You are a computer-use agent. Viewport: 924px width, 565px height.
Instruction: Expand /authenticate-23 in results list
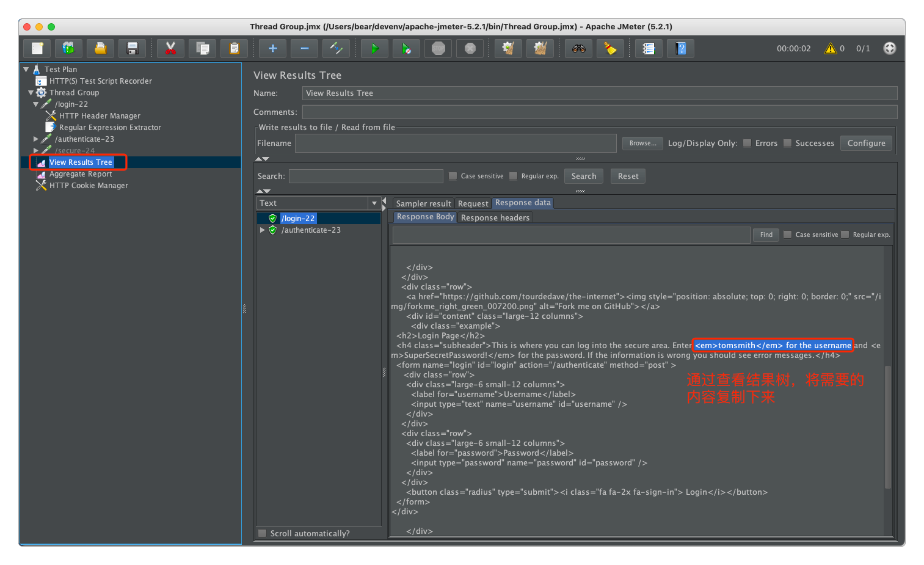click(x=262, y=230)
